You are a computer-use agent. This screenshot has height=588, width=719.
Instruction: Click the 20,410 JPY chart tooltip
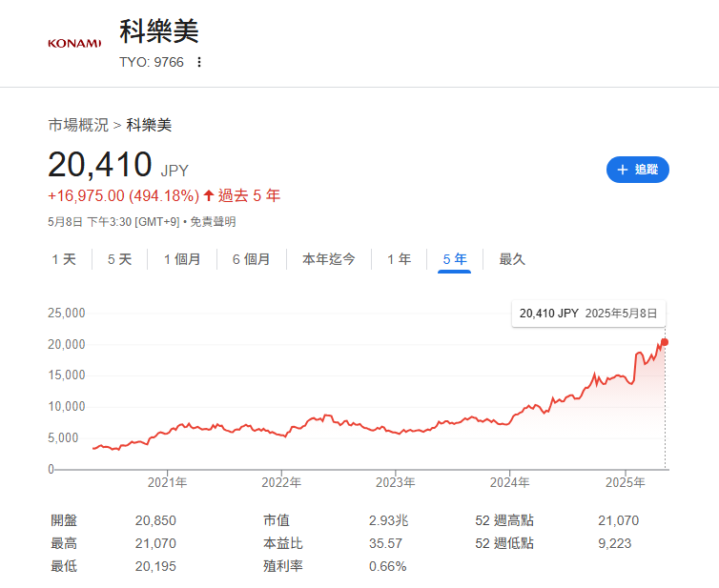pos(588,314)
